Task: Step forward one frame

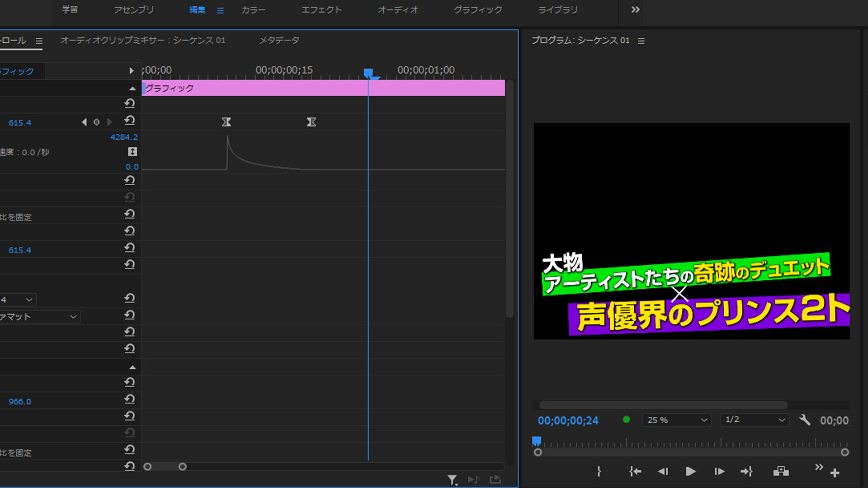Action: 719,472
